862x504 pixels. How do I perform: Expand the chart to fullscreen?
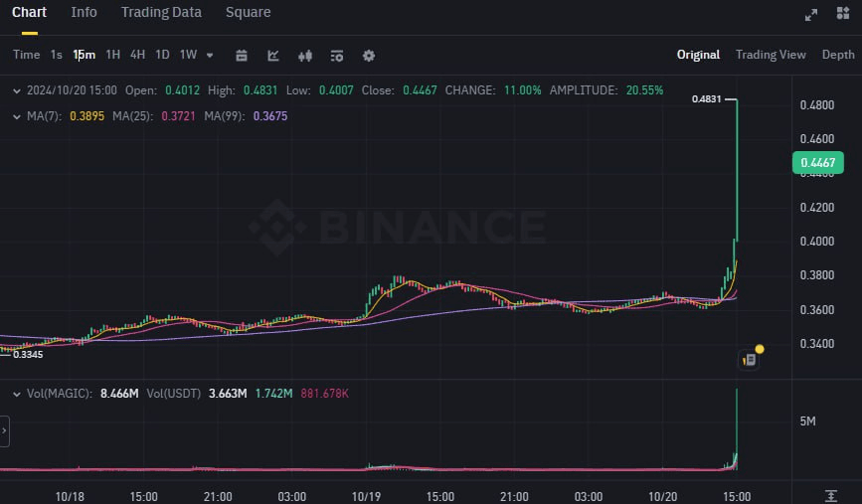click(x=812, y=14)
